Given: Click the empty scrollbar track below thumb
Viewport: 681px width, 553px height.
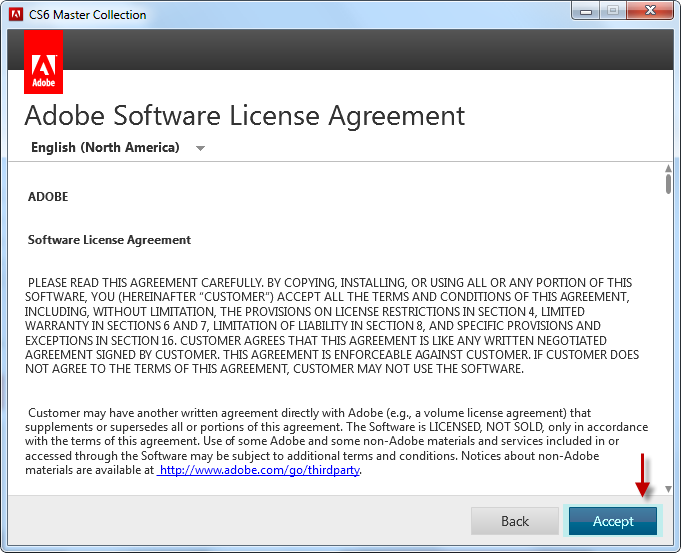Looking at the screenshot, I should point(668,340).
